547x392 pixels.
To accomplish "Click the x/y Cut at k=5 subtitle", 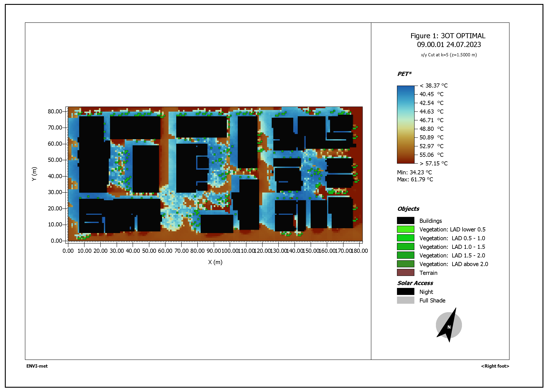I will click(449, 55).
